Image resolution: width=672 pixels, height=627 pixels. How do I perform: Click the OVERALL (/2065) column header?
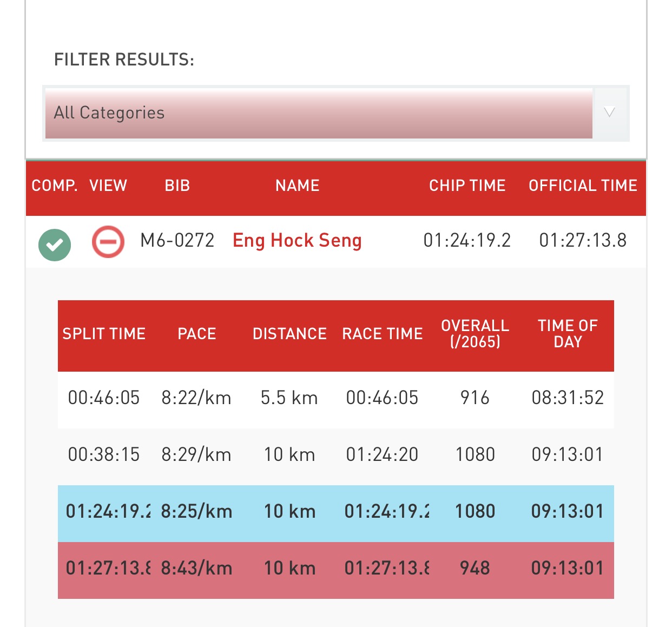coord(475,334)
